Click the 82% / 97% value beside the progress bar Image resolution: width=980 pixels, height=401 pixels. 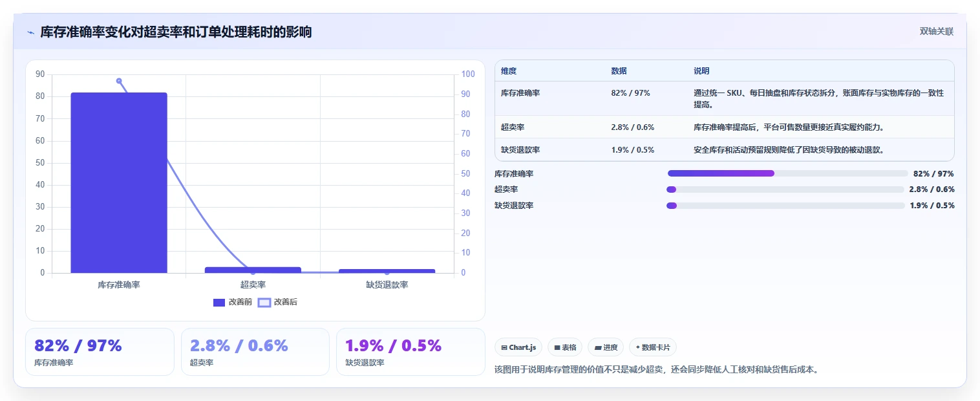[933, 174]
